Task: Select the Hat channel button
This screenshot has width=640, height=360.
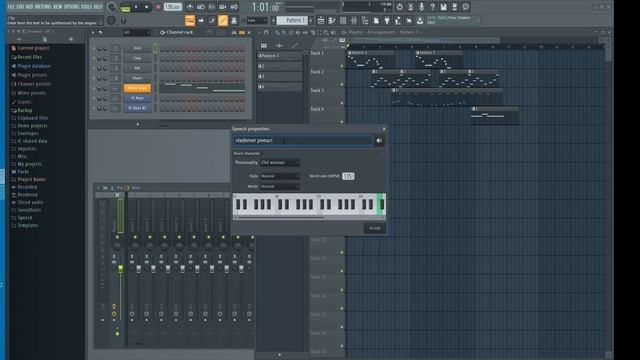Action: [x=137, y=68]
